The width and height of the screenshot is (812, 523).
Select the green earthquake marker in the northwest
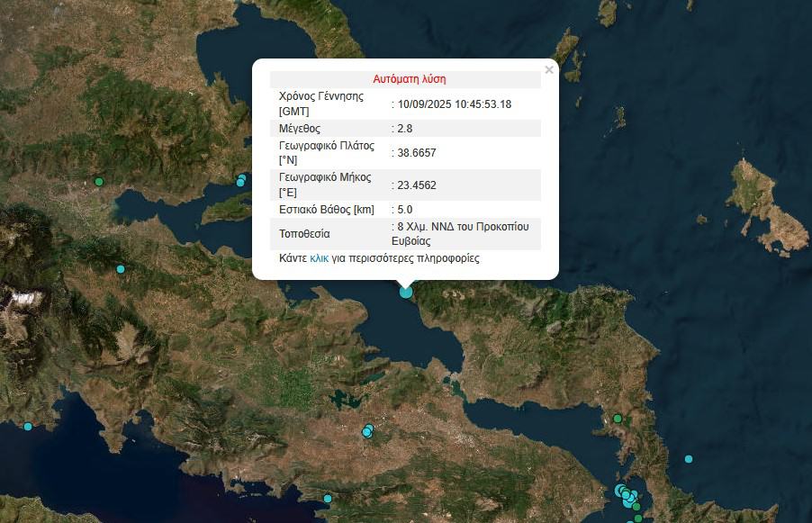pos(99,182)
